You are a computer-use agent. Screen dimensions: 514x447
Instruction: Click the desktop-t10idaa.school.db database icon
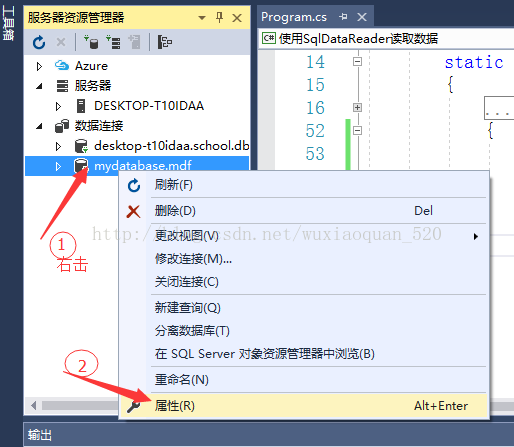81,146
